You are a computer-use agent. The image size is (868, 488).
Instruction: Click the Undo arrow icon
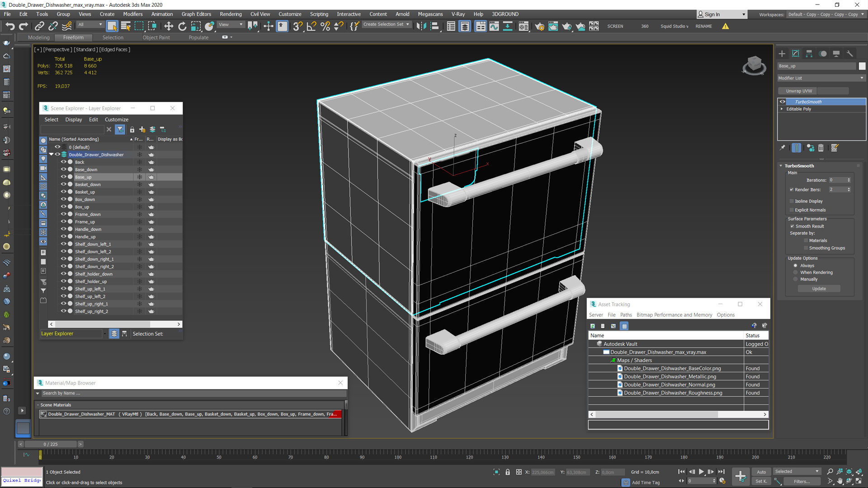tap(10, 26)
